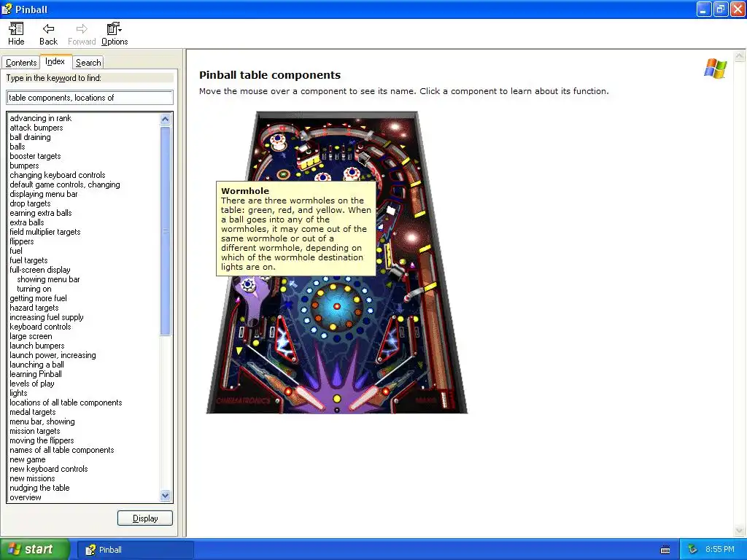Click the right slingshot kicker on table

390,338
